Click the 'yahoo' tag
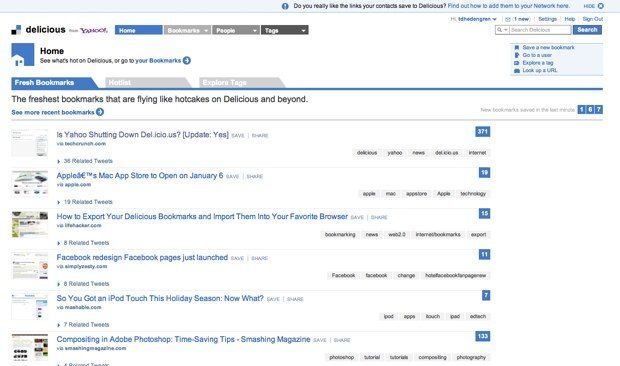Screen dimensions: 620x366 pos(395,153)
